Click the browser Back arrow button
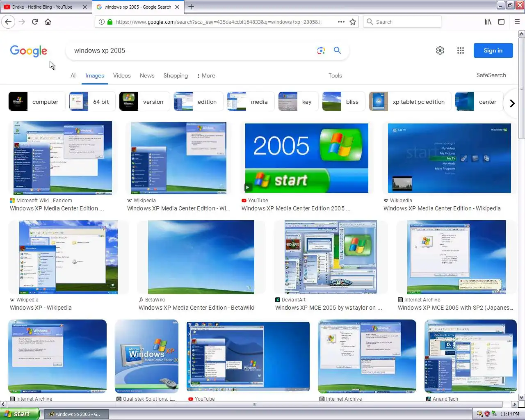525x420 pixels. click(9, 22)
